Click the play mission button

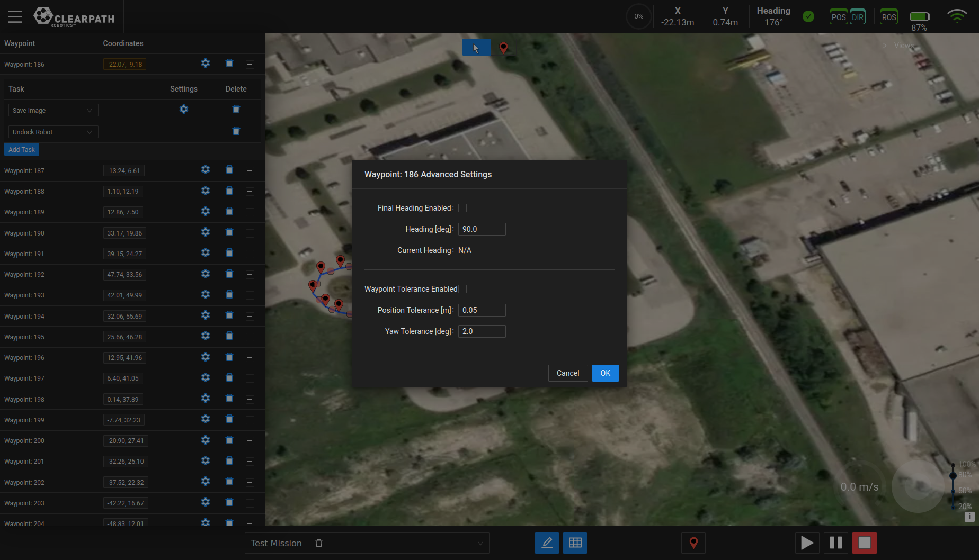[807, 543]
